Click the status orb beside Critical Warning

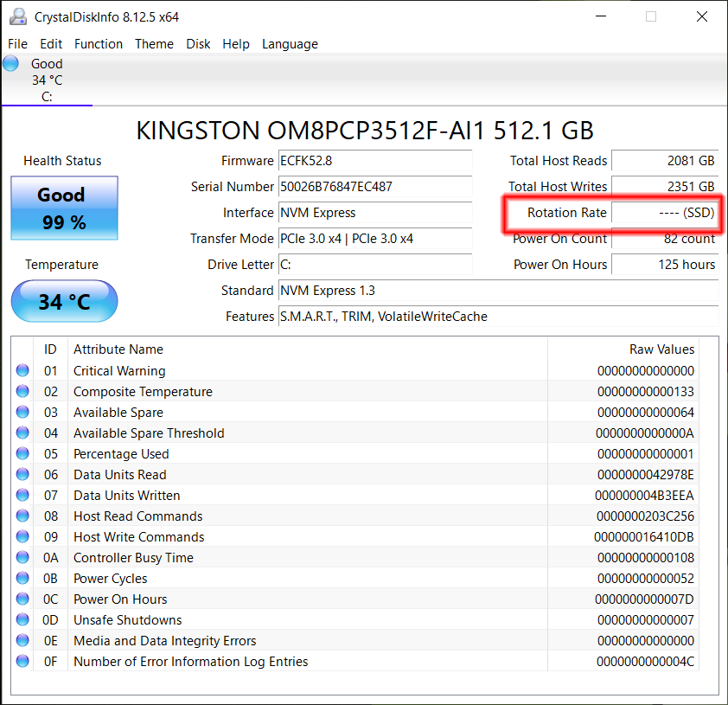(x=22, y=370)
